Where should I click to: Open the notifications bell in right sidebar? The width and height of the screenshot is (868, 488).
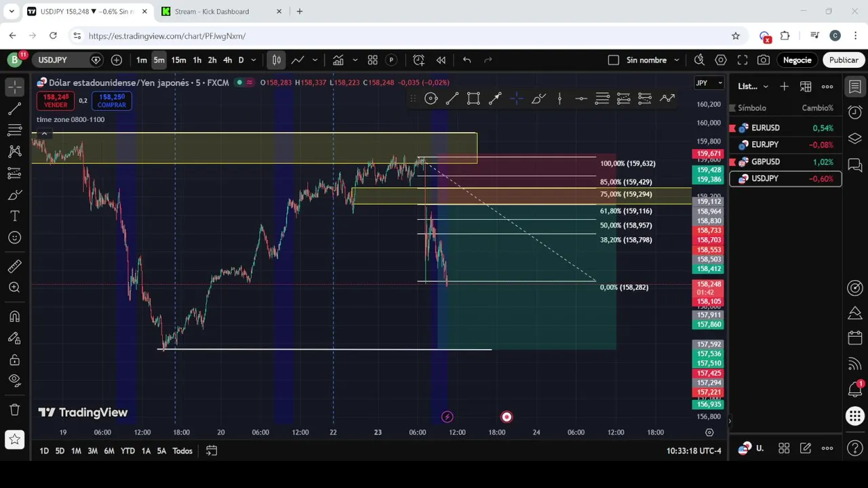point(855,389)
